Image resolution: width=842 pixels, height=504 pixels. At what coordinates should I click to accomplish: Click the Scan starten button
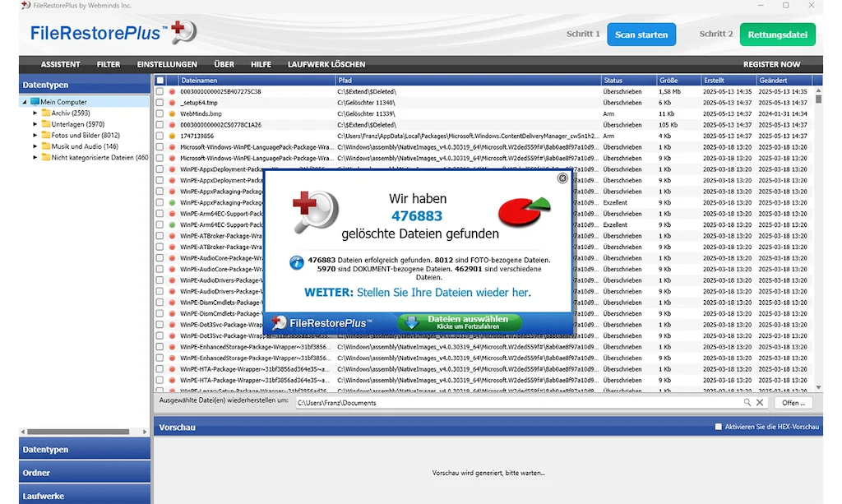coord(641,35)
